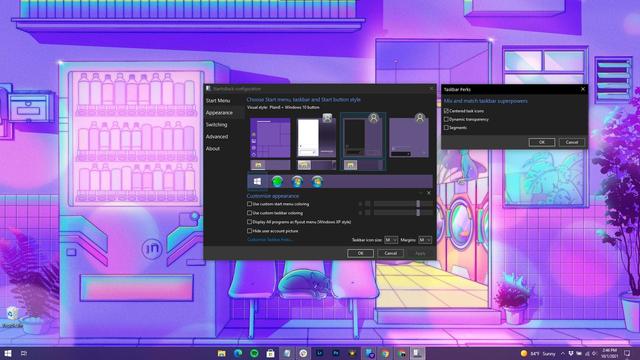Open the Action Center notifications icon
The image size is (640, 360).
[627, 353]
